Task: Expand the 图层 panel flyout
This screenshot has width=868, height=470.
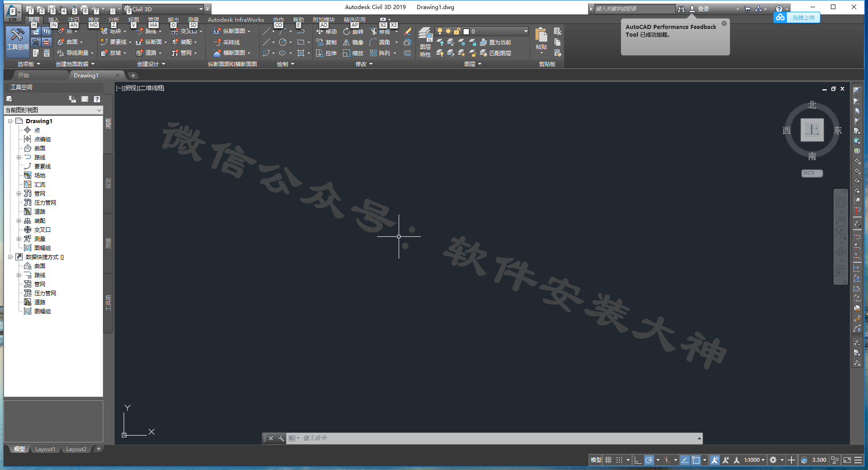Action: [473, 64]
